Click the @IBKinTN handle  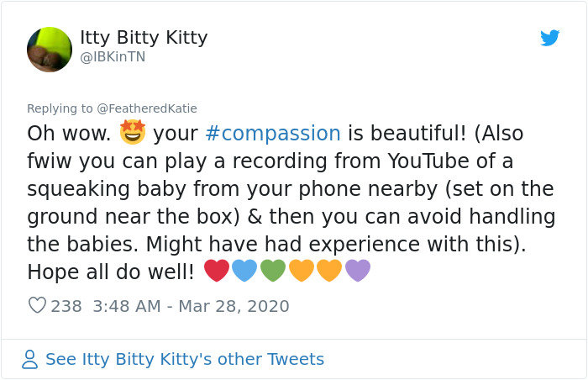(x=113, y=59)
